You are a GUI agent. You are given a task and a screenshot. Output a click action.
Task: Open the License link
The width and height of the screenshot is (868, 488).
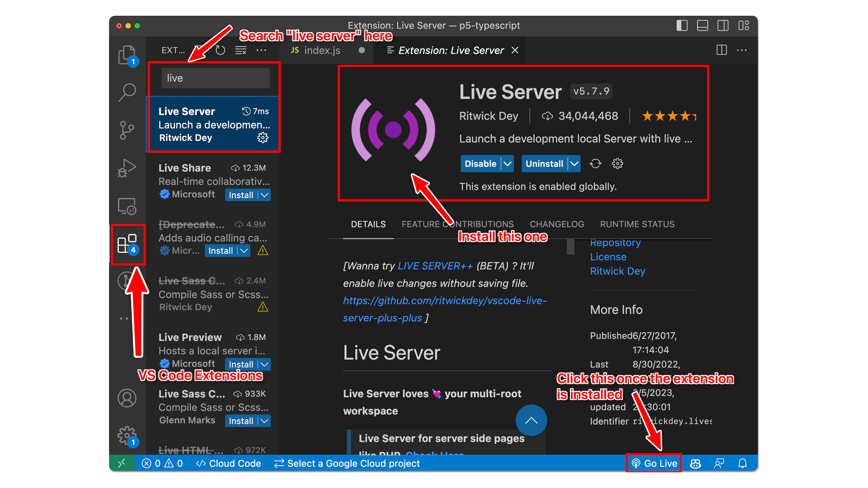pos(608,257)
